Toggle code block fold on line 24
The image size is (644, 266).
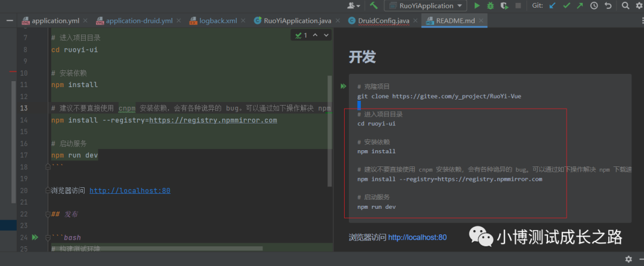pos(47,237)
